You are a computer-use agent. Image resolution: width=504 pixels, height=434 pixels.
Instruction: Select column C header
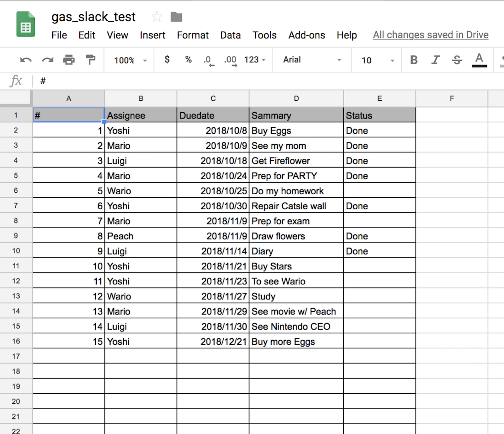(x=213, y=98)
